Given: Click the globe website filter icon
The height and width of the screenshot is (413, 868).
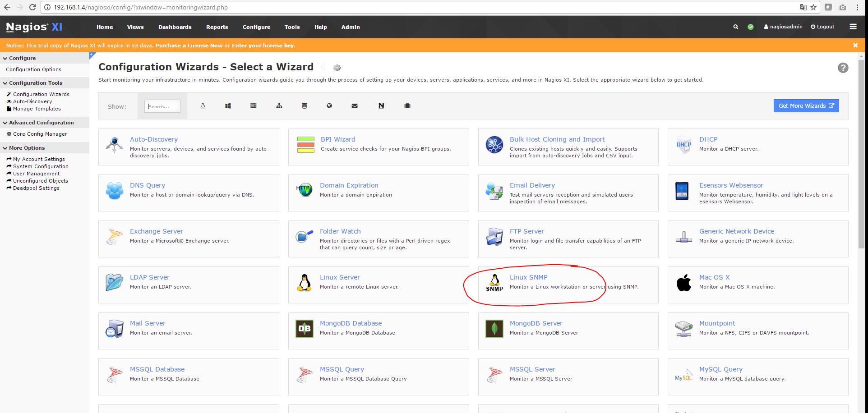Looking at the screenshot, I should click(329, 106).
